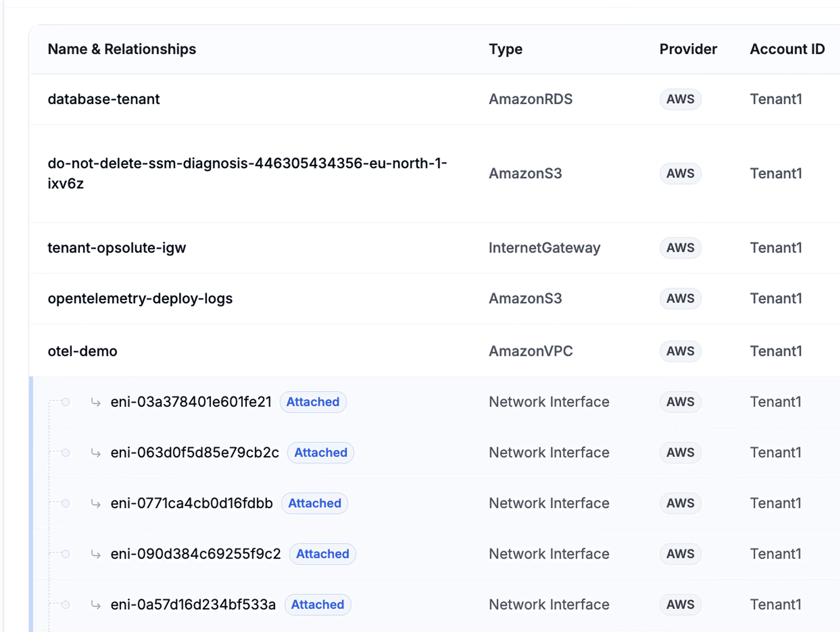Click arrow icon beside eni-090d384c69255f9c2
The width and height of the screenshot is (840, 632).
(96, 554)
